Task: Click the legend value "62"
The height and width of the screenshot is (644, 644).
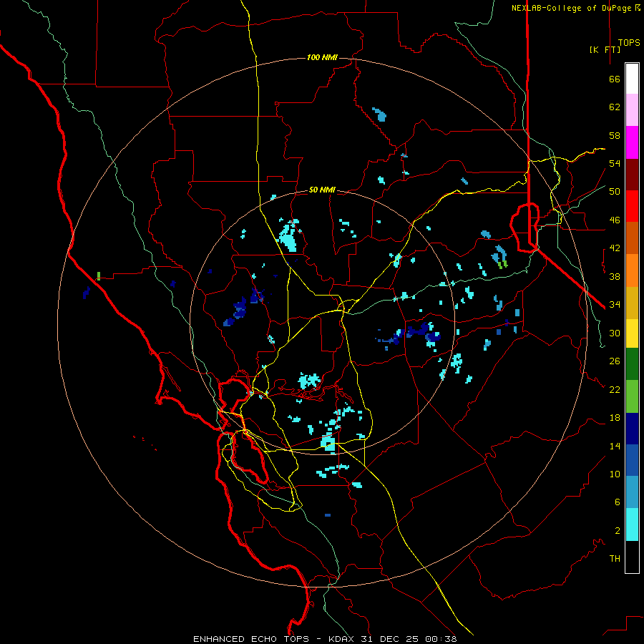Action: coord(615,107)
